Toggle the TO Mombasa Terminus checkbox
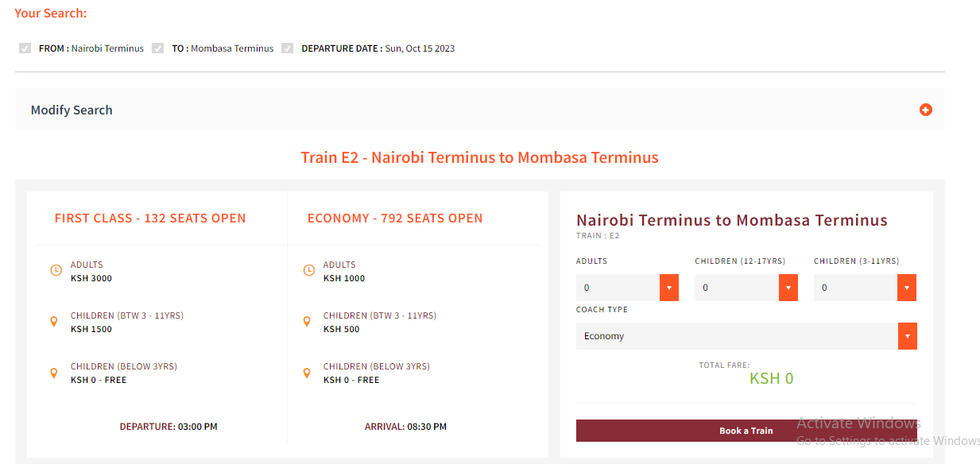 [x=157, y=48]
